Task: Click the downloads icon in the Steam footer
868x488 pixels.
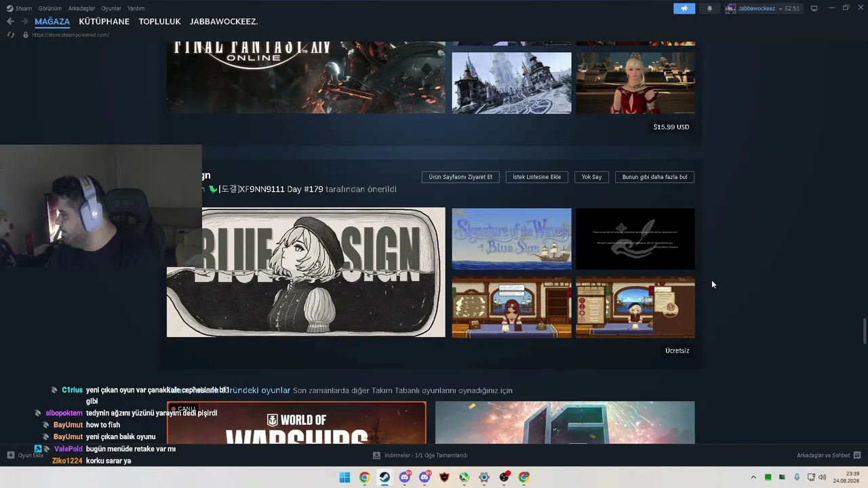Action: (x=377, y=455)
